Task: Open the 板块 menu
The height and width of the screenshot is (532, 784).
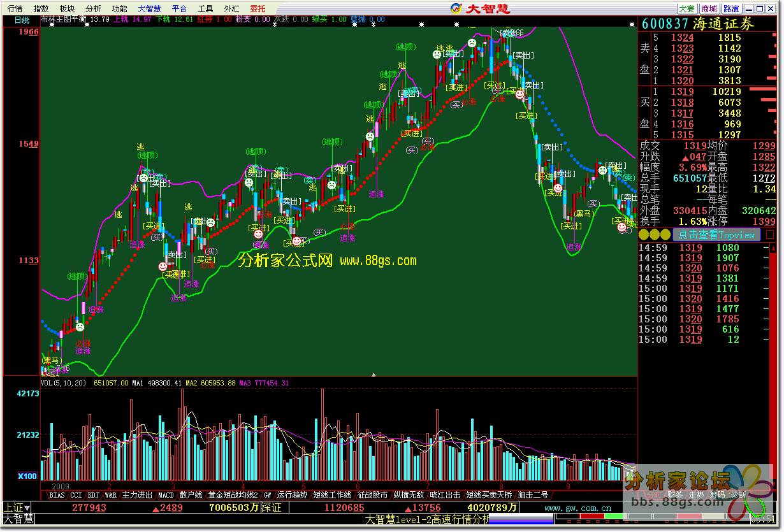Action: point(67,9)
